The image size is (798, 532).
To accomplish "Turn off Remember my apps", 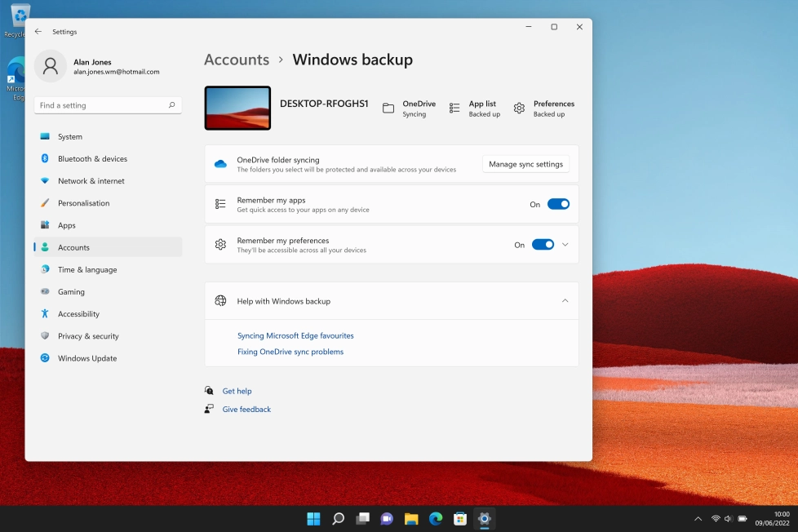I will point(558,203).
